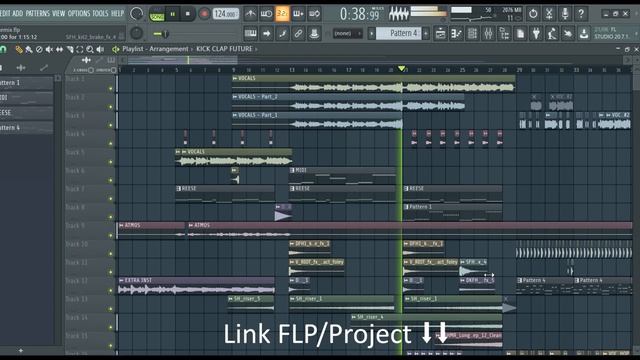The width and height of the screenshot is (640, 360).
Task: Click the help question mark icon
Action: (581, 13)
